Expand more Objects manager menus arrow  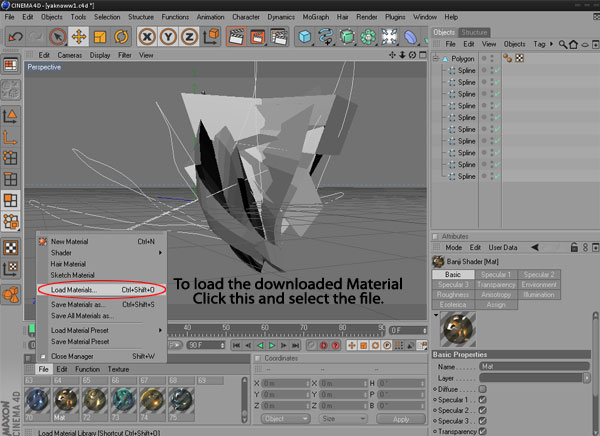coord(551,44)
